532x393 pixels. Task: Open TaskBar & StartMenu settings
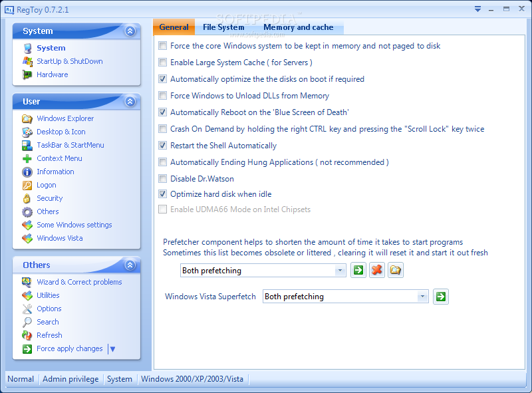70,145
